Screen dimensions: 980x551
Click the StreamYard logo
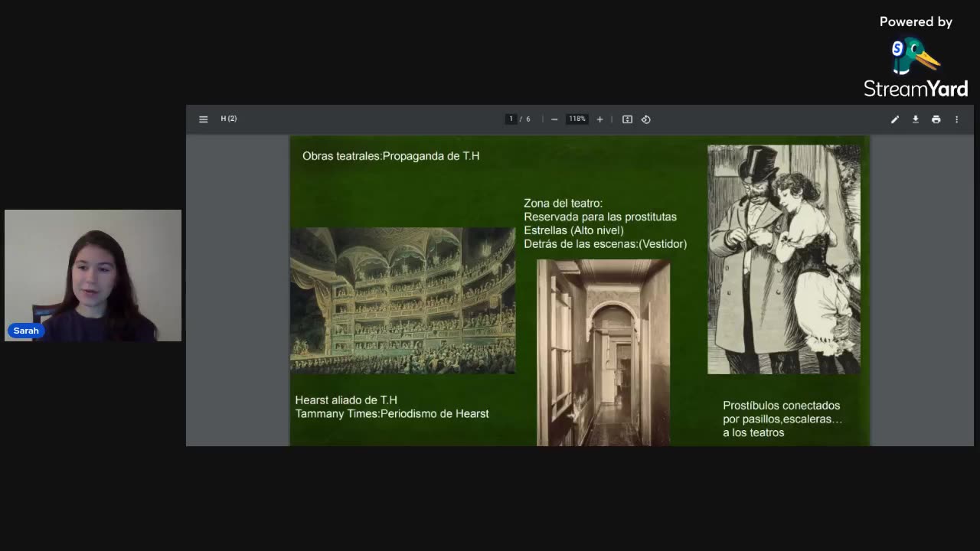(x=916, y=67)
